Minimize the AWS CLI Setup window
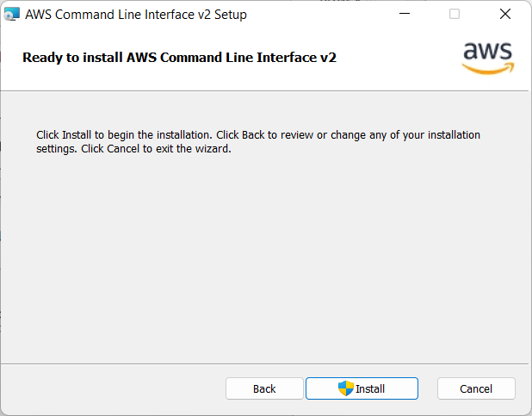 point(404,14)
